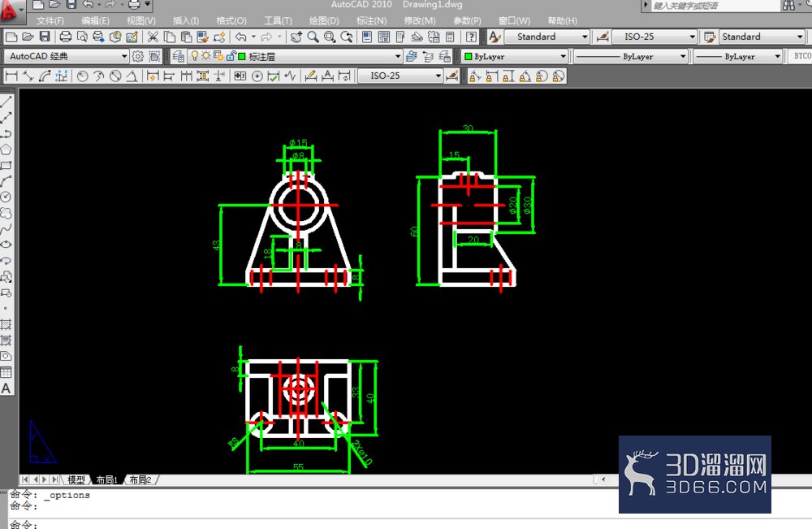Open the Standard table style dropdown
This screenshot has height=529, width=812.
[x=800, y=37]
